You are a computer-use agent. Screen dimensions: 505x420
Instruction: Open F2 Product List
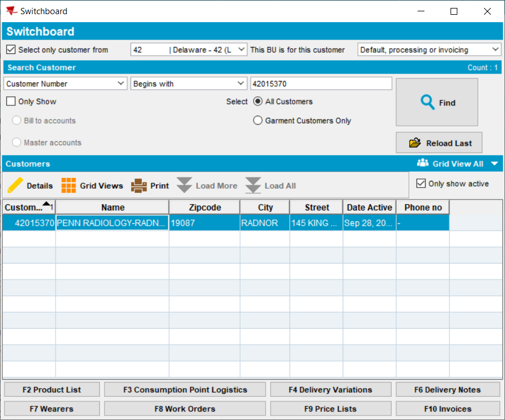pos(52,390)
